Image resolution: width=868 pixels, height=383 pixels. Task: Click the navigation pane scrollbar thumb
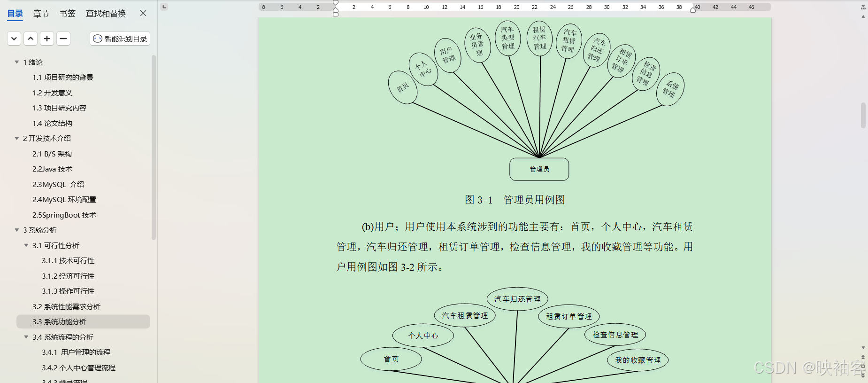coord(154,148)
